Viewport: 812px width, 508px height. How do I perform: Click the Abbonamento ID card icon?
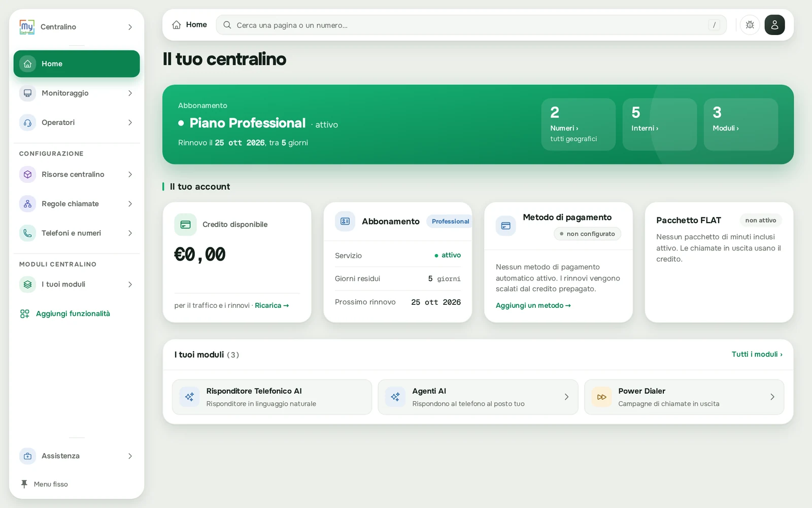click(345, 221)
